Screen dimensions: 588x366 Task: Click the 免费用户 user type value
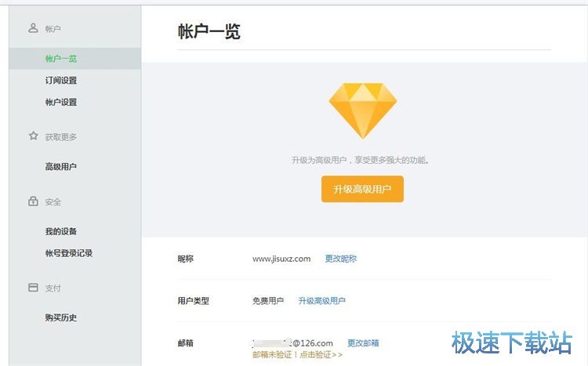pyautogui.click(x=268, y=301)
